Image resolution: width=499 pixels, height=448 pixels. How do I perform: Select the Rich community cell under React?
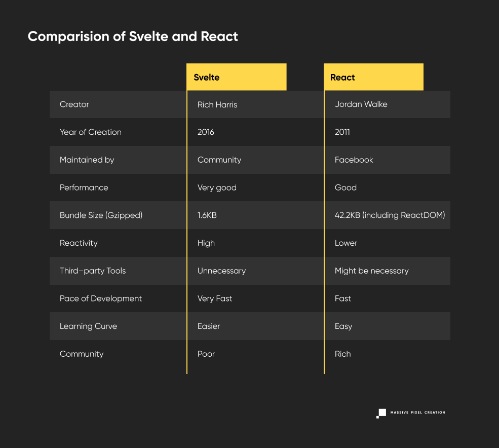(342, 354)
